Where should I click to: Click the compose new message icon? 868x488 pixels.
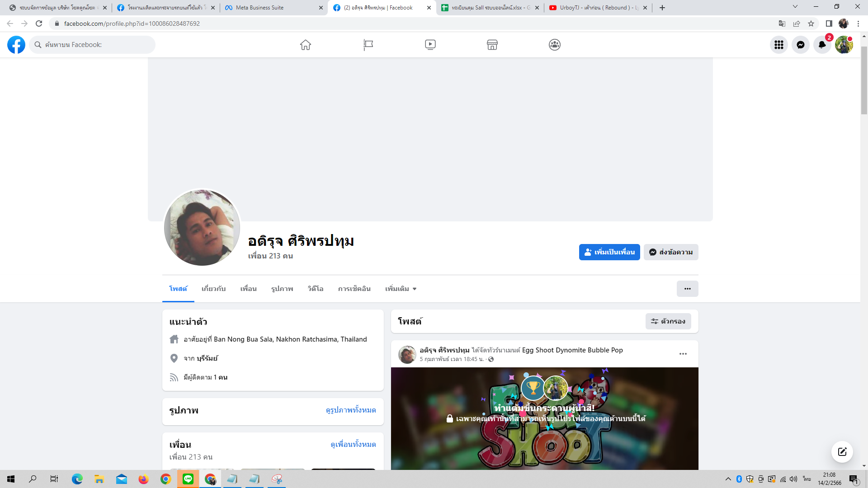tap(842, 452)
